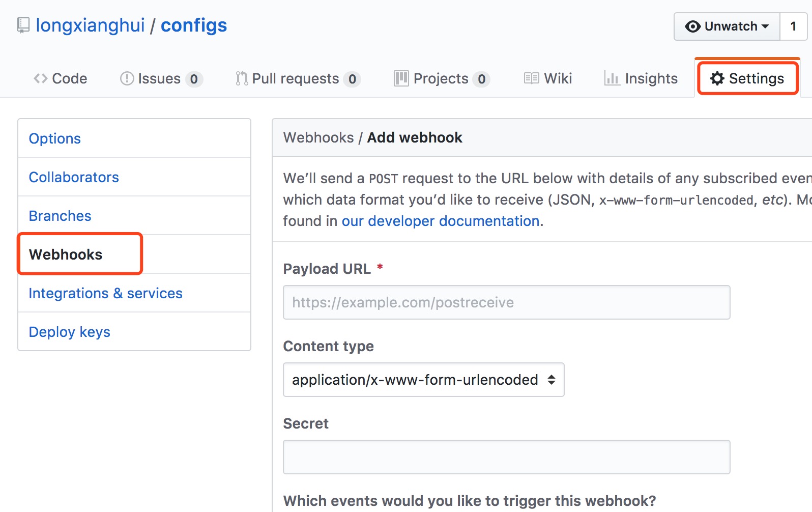Open Options in settings sidebar

coord(134,138)
